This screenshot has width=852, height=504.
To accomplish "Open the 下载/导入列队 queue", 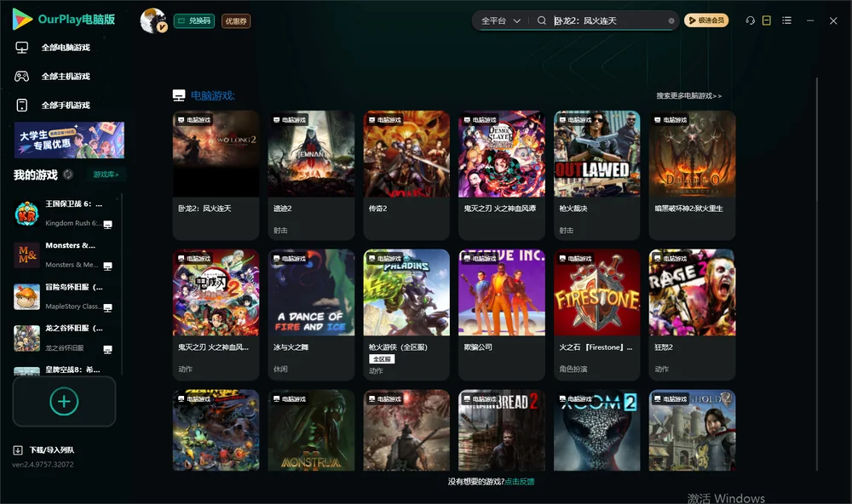I will [x=52, y=450].
